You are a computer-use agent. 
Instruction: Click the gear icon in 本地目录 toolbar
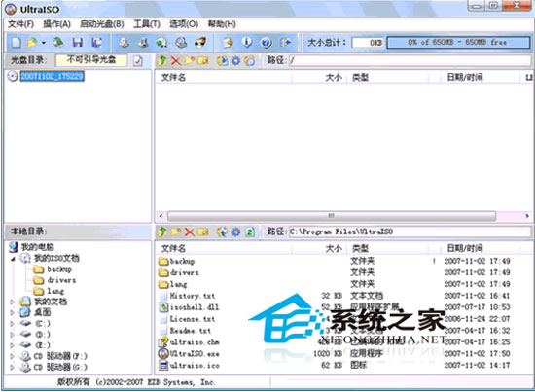[235, 232]
